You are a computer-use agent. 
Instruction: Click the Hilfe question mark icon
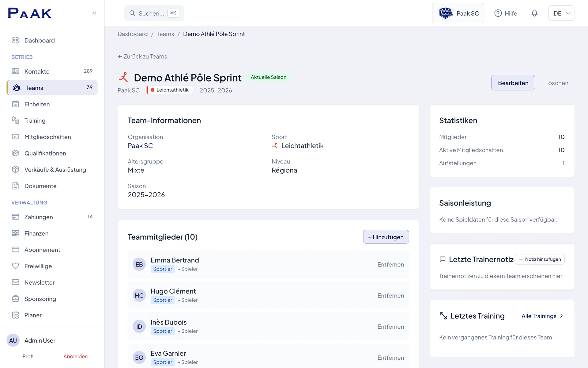tap(498, 13)
